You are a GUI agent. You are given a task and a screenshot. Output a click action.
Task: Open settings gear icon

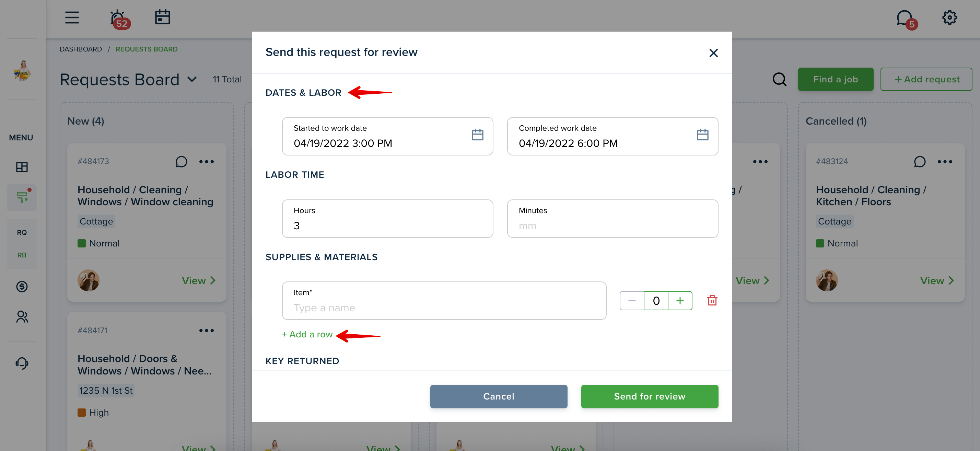point(949,18)
